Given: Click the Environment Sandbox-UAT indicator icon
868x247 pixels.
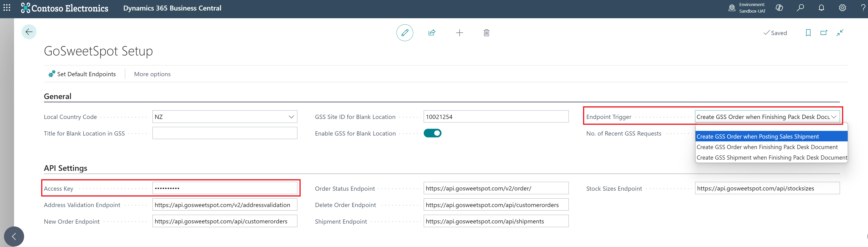Looking at the screenshot, I should (732, 8).
